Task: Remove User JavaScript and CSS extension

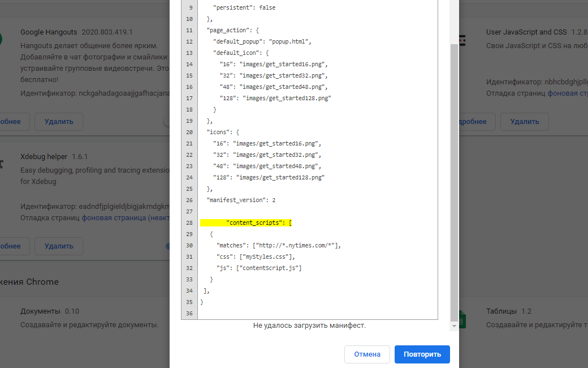Action: tap(524, 121)
